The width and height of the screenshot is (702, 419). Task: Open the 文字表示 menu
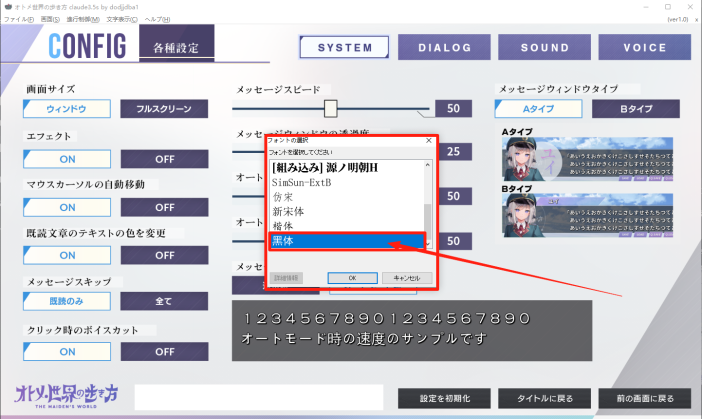pos(122,19)
